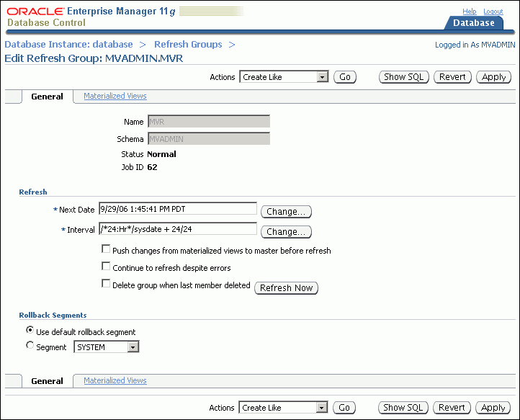Click the Next Date input field
520x420 pixels.
177,209
